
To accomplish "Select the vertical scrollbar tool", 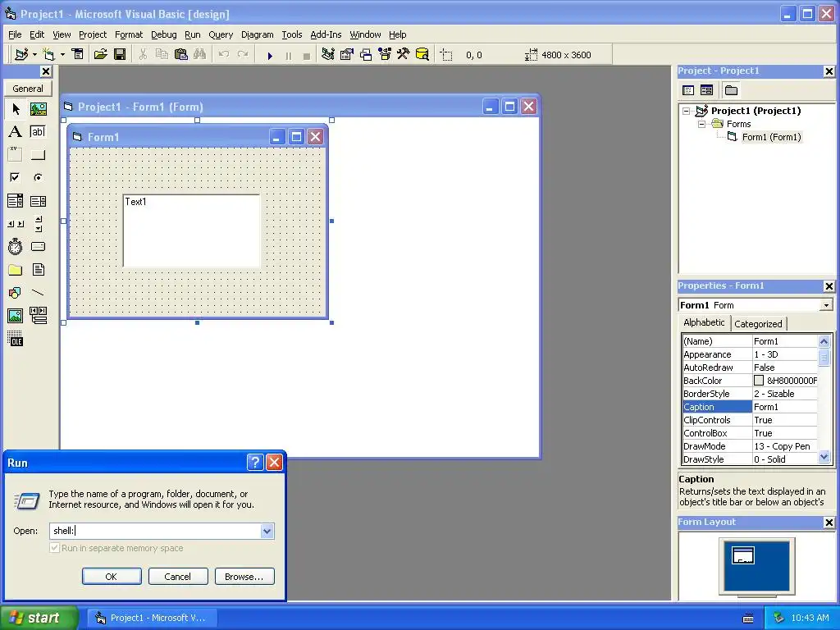I will coord(38,223).
